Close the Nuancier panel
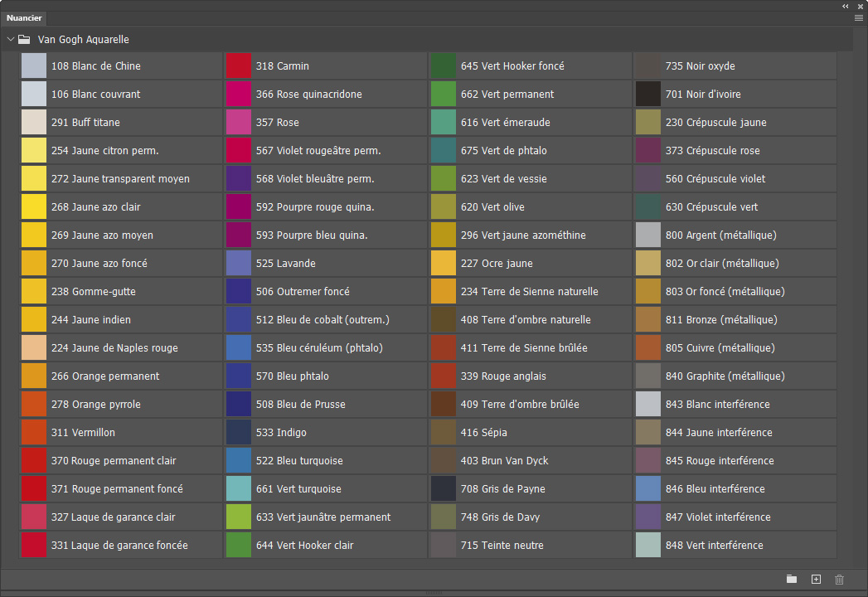Image resolution: width=868 pixels, height=597 pixels. (861, 6)
